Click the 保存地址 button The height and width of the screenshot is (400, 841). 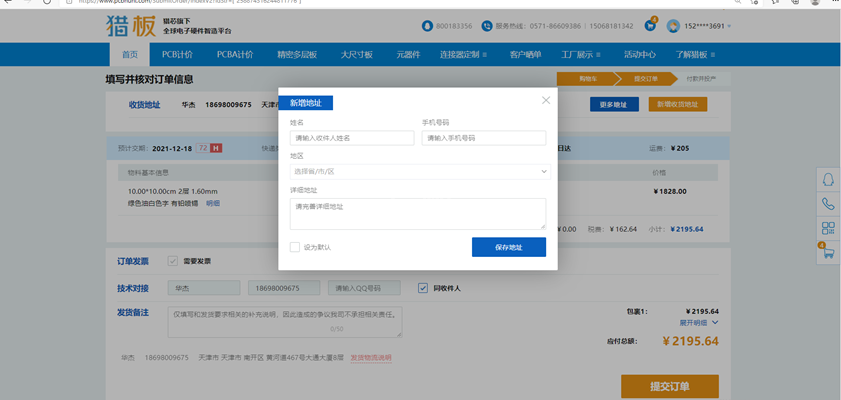coord(508,247)
